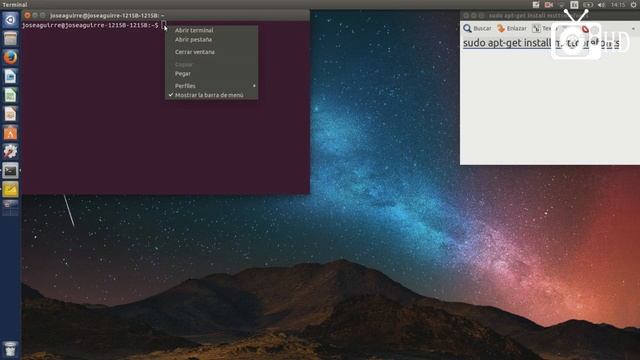Click the Terminal label in top panel
Viewport: 640px width, 360px height.
click(x=15, y=4)
